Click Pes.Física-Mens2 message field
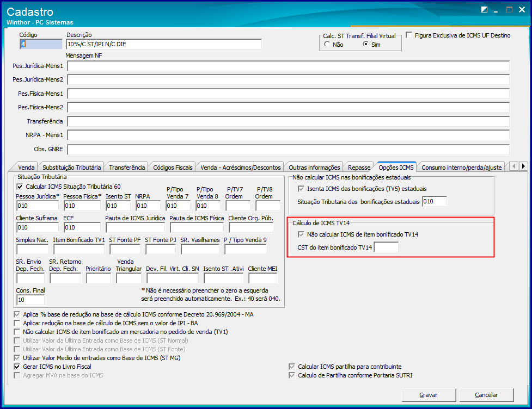The image size is (532, 409). pyautogui.click(x=289, y=108)
